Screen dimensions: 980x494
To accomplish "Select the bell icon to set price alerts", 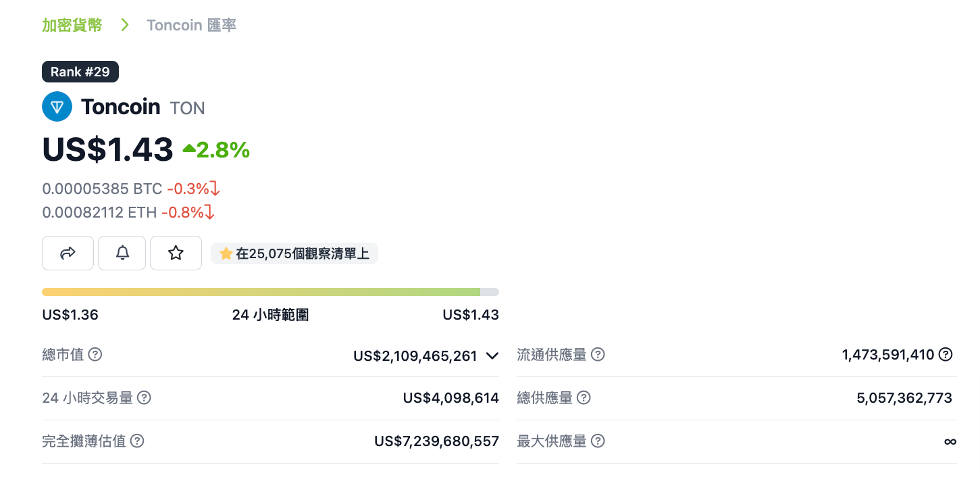I will [122, 253].
